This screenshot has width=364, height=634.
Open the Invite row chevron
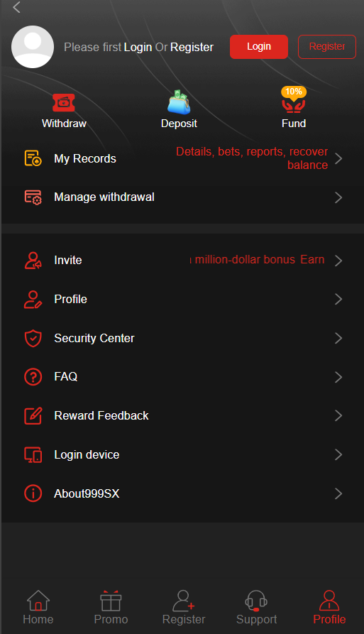(338, 261)
